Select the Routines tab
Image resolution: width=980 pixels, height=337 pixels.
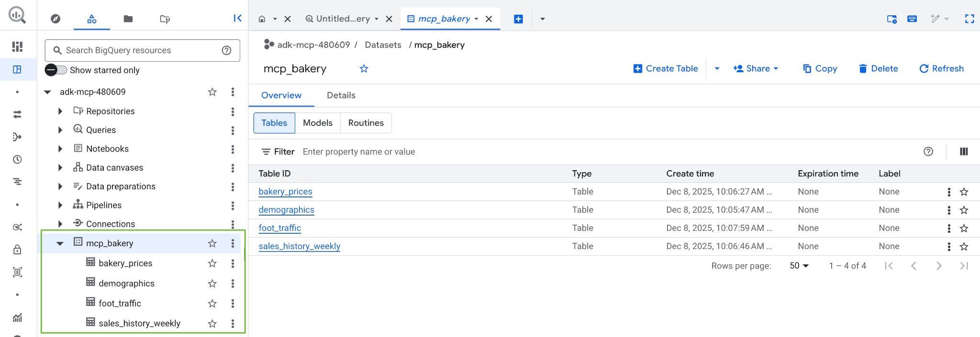tap(366, 123)
